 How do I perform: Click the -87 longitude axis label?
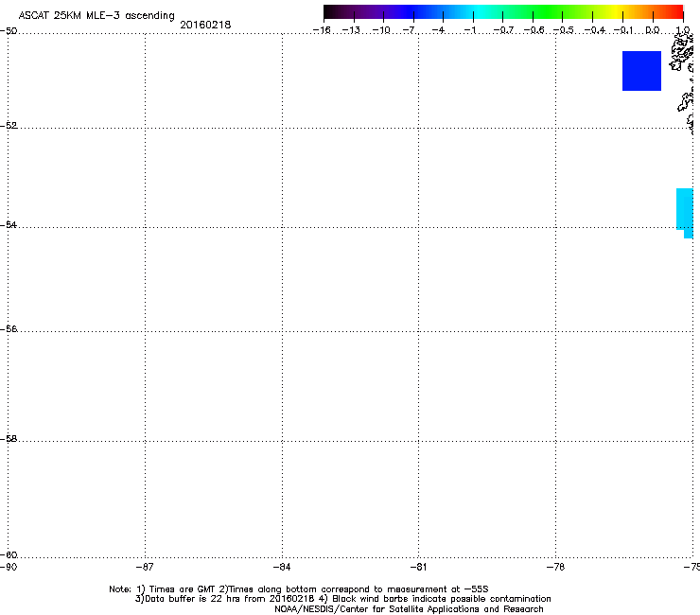(145, 567)
